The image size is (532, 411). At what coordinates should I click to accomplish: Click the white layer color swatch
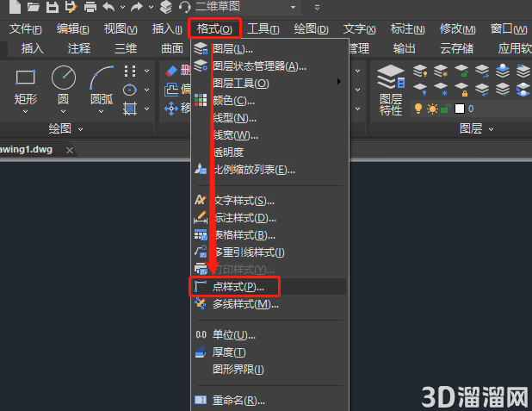click(x=460, y=109)
